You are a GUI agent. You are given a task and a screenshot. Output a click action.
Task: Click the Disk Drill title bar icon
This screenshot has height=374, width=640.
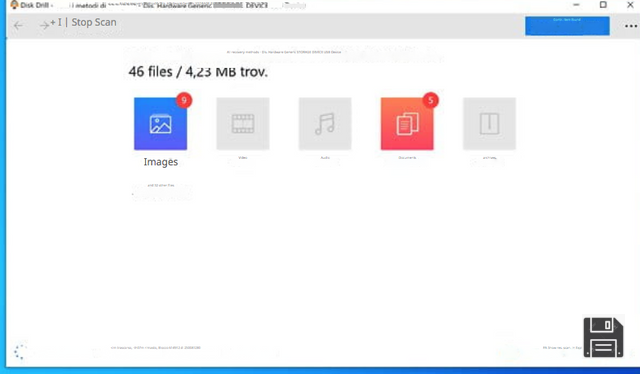tap(14, 5)
